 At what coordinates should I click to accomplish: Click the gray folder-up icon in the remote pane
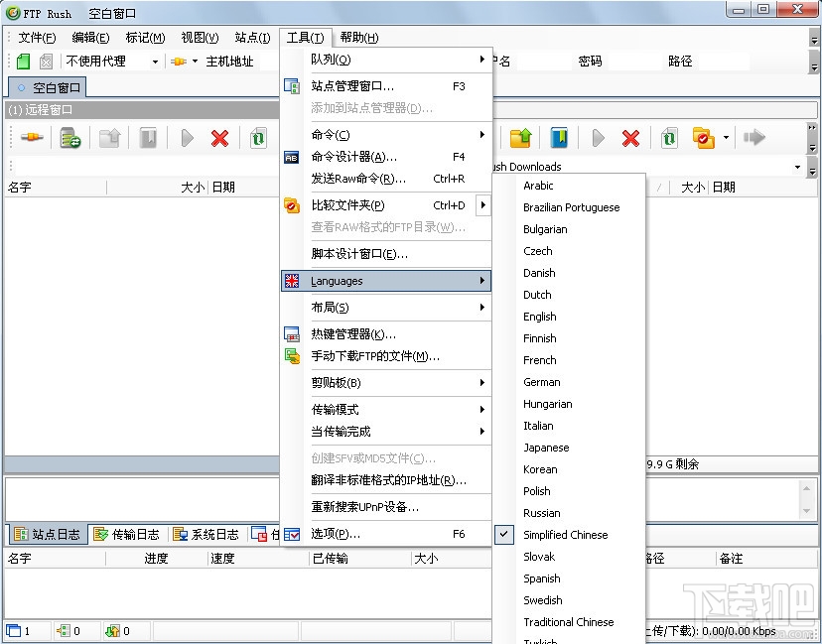109,138
